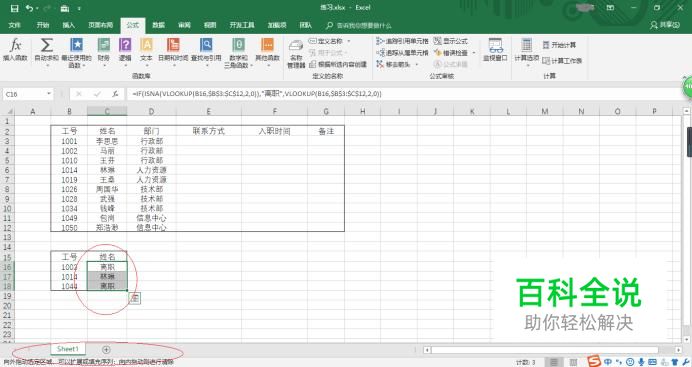Open the File (文件) tab

point(15,25)
